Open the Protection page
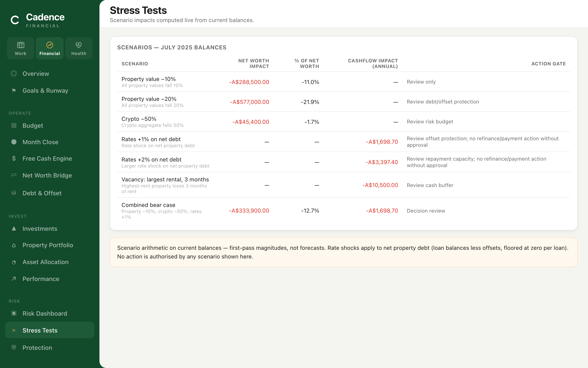This screenshot has height=368, width=588. 50,348
